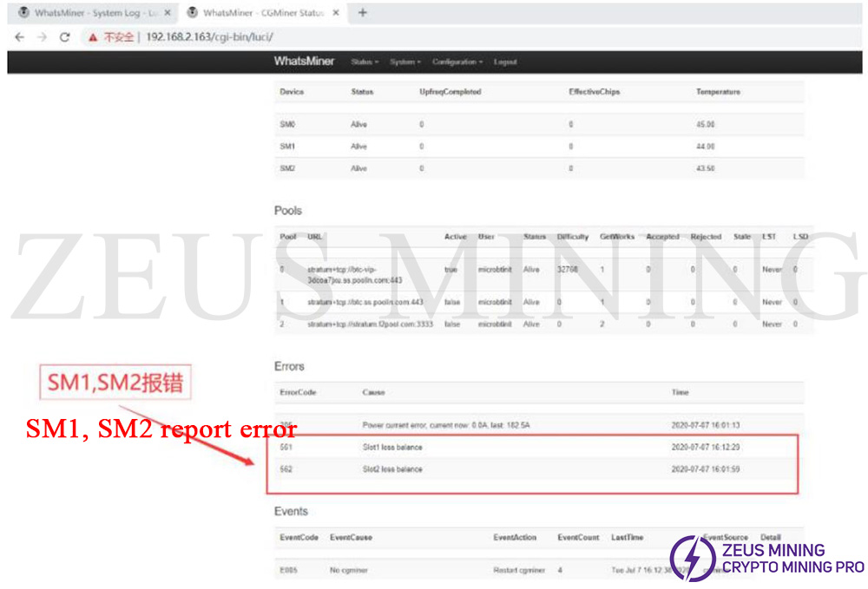Click the System Log tab favicon
This screenshot has height=589, width=868.
pos(23,13)
